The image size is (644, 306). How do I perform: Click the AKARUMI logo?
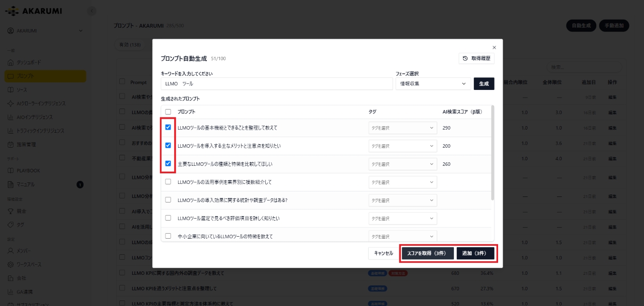pos(34,11)
